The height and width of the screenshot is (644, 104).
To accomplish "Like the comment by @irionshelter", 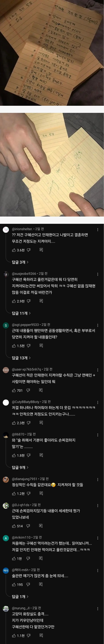I will point(14,250).
